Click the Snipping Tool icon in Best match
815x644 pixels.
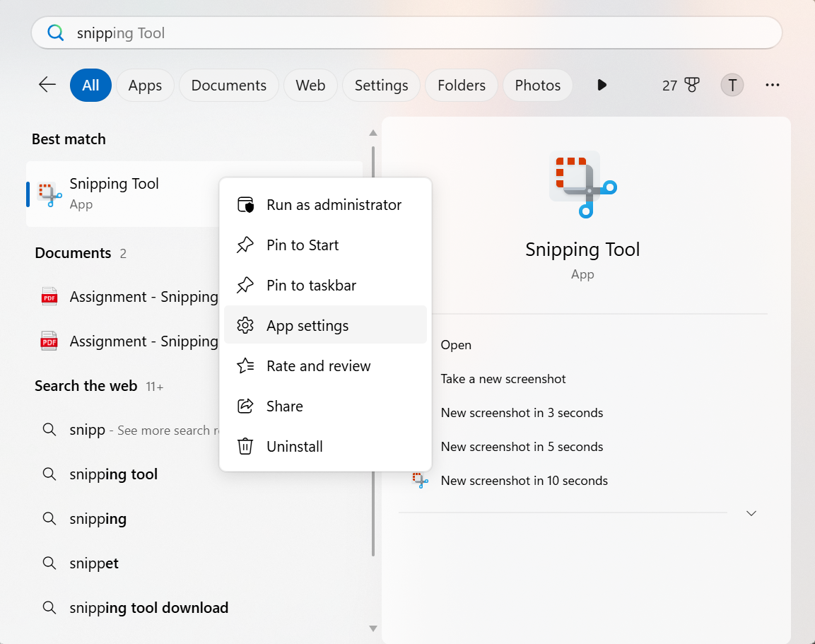coord(49,194)
